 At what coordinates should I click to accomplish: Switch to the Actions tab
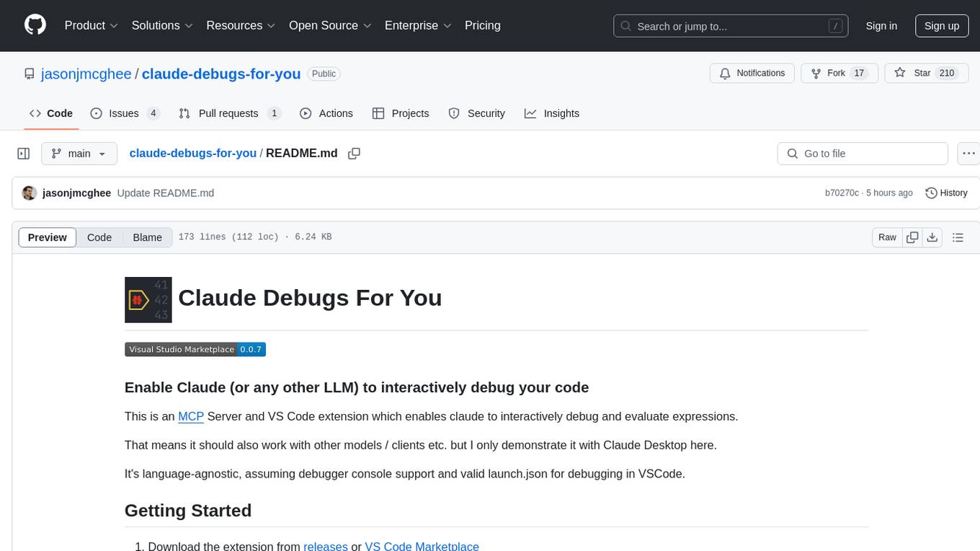[x=326, y=113]
